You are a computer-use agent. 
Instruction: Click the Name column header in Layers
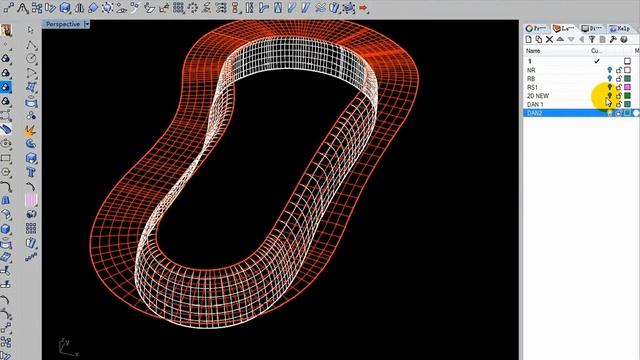(533, 51)
